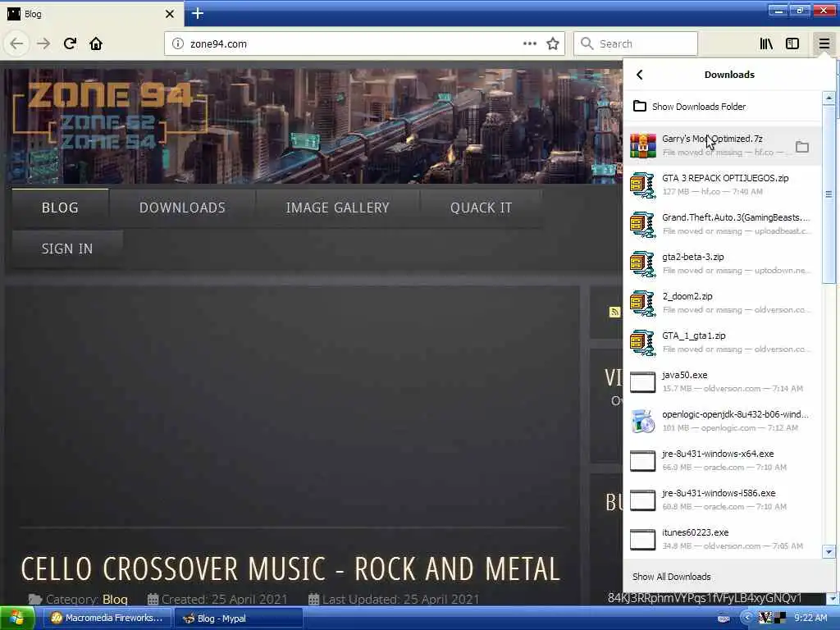Click Blog - Mypal taskbar button
Screen dimensions: 840x630
[239, 619]
